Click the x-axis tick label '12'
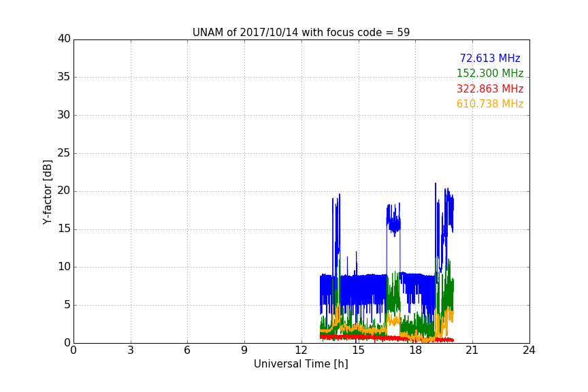The image size is (588, 392). (301, 350)
